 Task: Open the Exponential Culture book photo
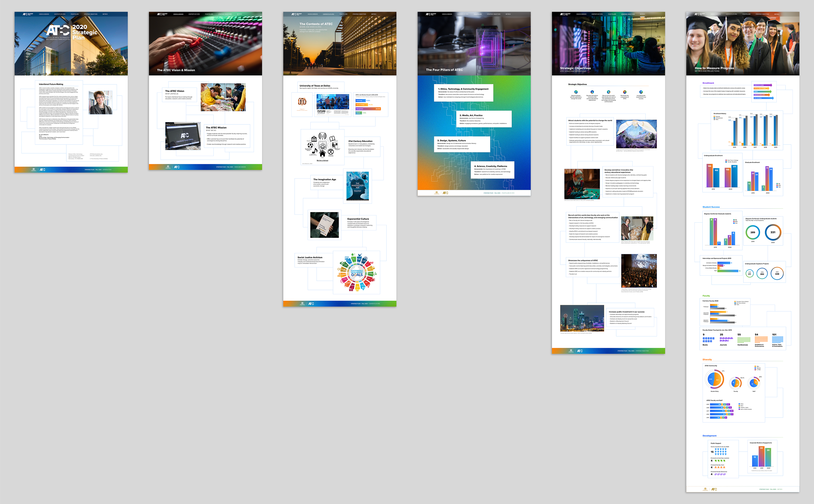(x=324, y=225)
